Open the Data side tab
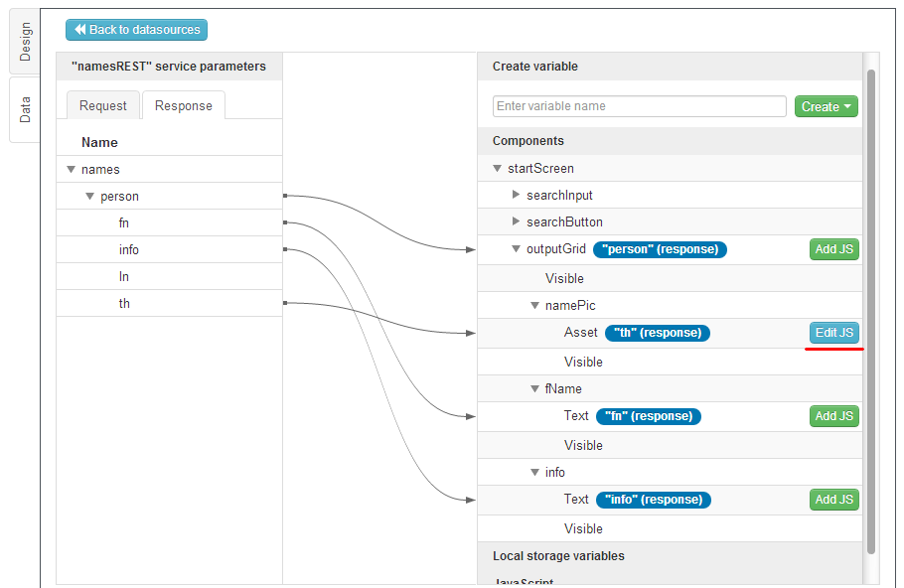Image resolution: width=904 pixels, height=588 pixels. click(x=25, y=109)
